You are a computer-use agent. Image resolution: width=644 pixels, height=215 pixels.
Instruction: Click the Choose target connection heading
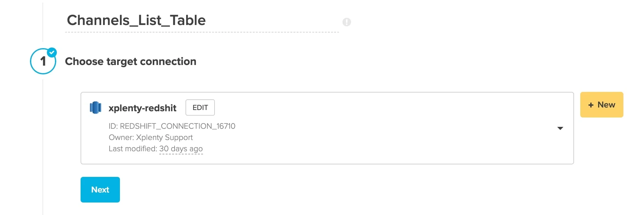pyautogui.click(x=131, y=61)
